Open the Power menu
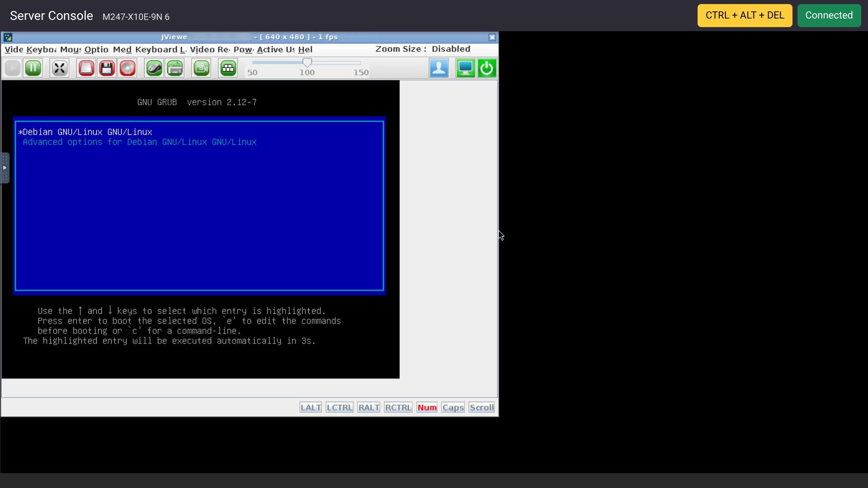The width and height of the screenshot is (868, 488). coord(243,49)
